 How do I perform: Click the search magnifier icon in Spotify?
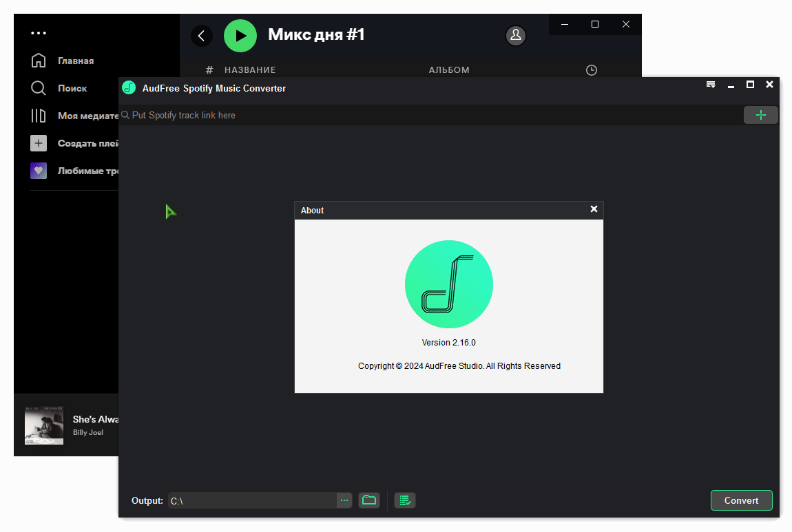pos(39,88)
